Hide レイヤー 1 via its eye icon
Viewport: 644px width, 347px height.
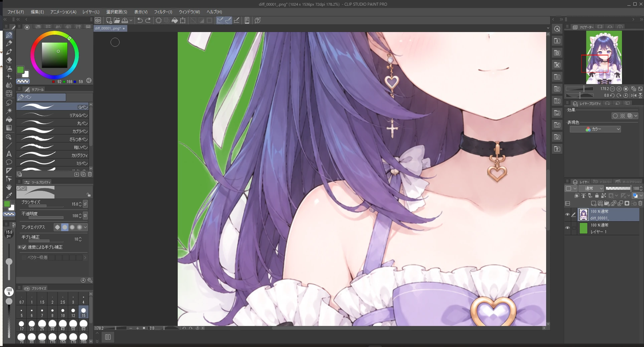tap(567, 228)
